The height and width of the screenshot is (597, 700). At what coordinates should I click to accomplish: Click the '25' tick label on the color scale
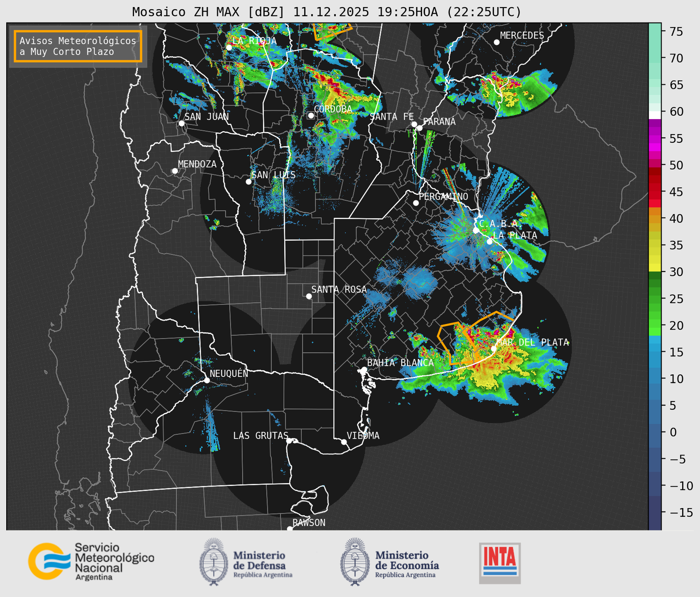point(676,299)
